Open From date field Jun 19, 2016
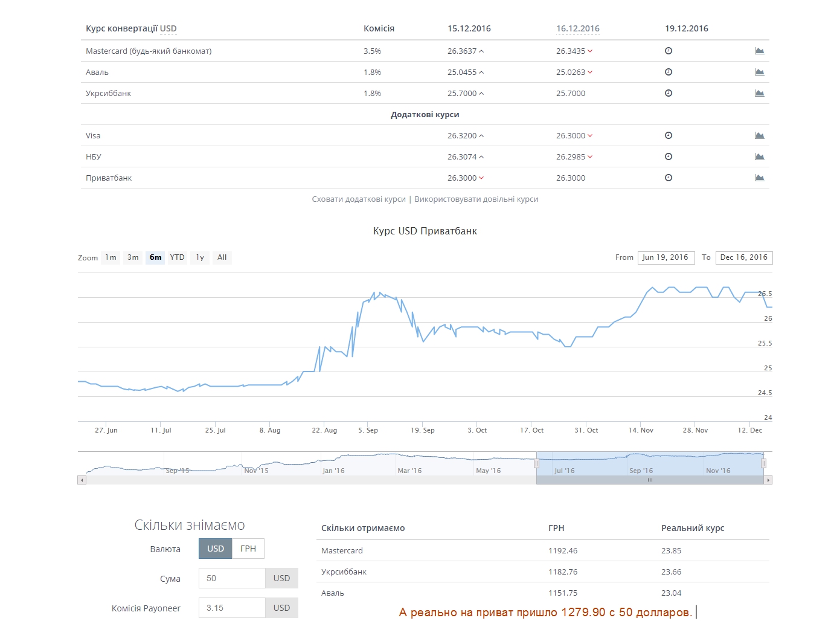Screen dimensions: 834x644 tap(666, 257)
